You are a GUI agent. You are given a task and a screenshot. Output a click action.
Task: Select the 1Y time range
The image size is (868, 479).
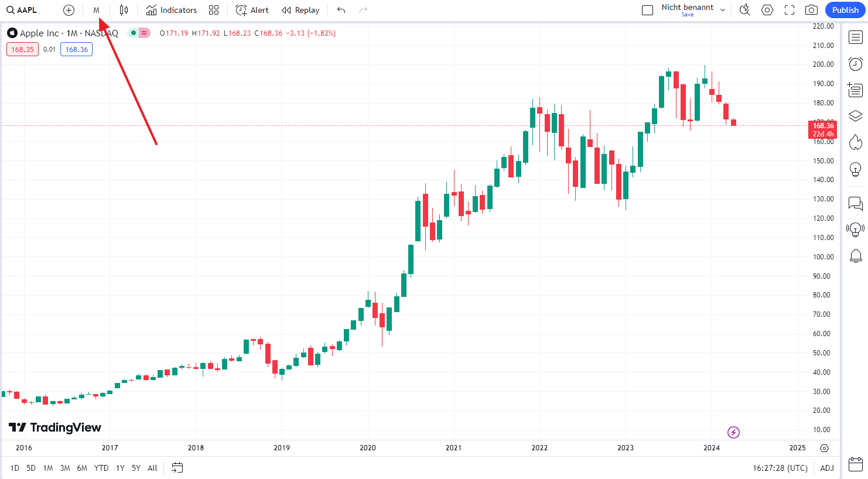(120, 468)
